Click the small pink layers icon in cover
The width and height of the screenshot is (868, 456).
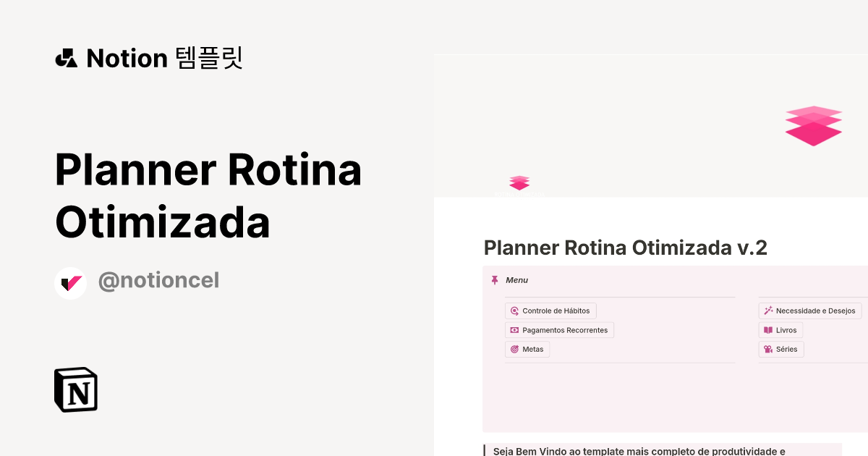519,182
